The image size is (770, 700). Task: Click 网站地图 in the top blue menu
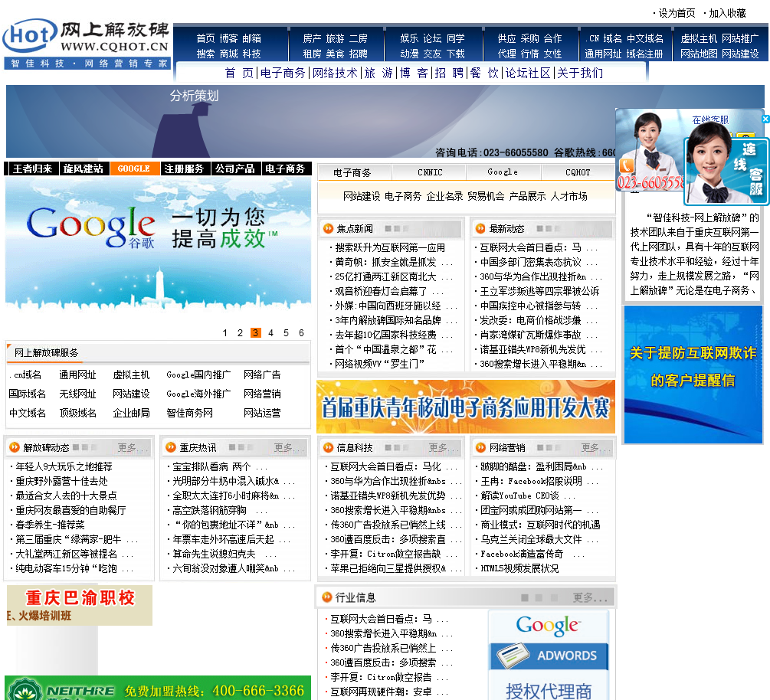[699, 54]
